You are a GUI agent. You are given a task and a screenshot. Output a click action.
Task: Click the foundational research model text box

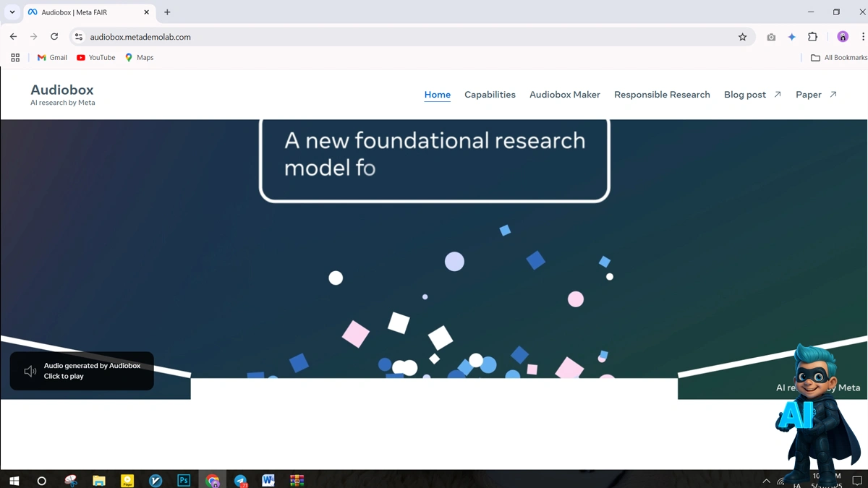[x=434, y=160]
